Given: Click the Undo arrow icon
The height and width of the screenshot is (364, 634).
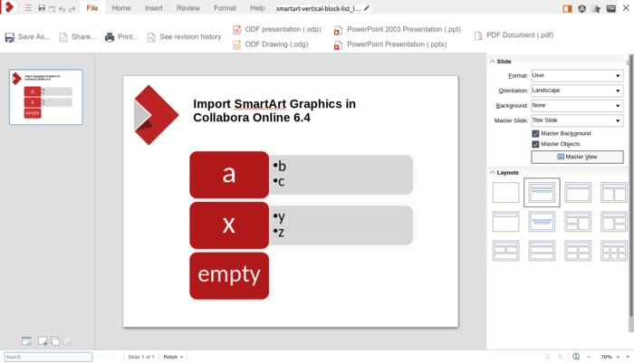Looking at the screenshot, I should pyautogui.click(x=62, y=8).
